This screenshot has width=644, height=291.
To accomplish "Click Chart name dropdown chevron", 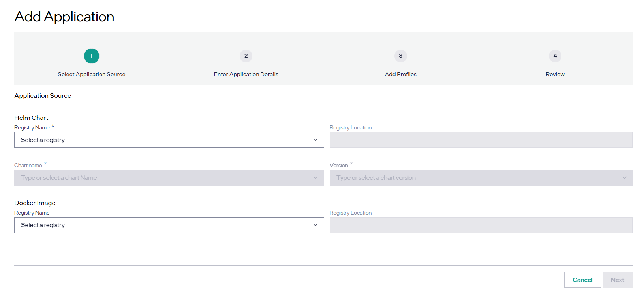I will coord(315,178).
